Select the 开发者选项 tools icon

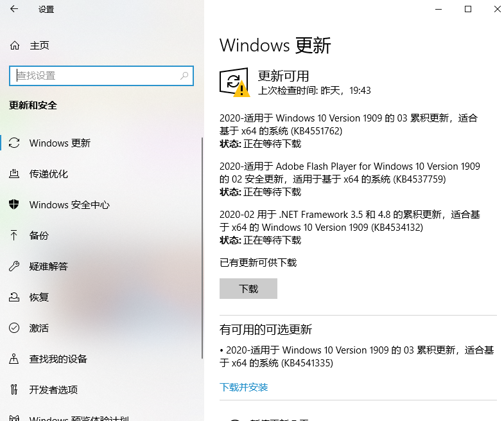(14, 390)
